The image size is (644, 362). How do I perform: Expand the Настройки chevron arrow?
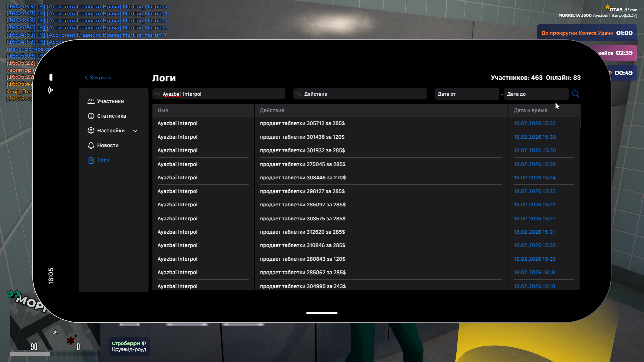coord(135,131)
